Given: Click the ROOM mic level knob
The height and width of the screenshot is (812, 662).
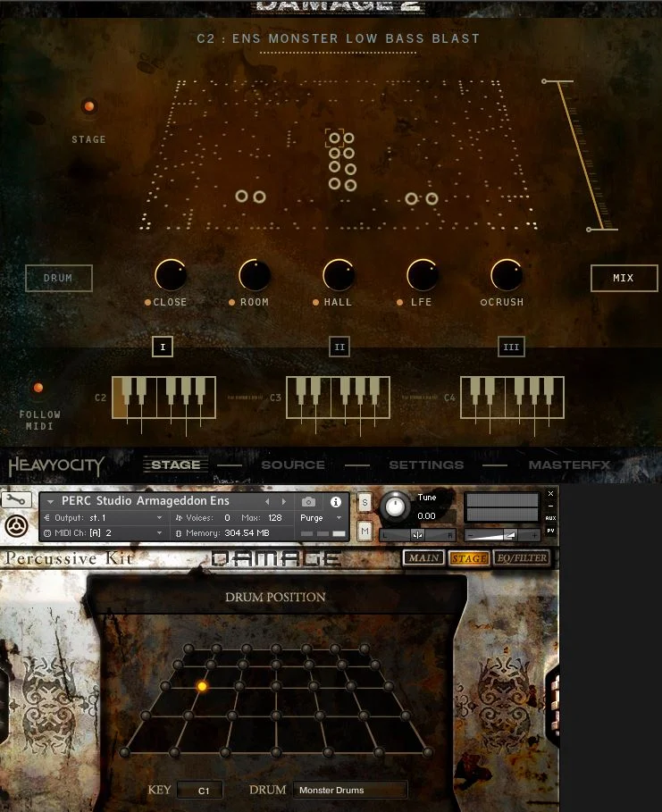Looking at the screenshot, I should pos(255,274).
